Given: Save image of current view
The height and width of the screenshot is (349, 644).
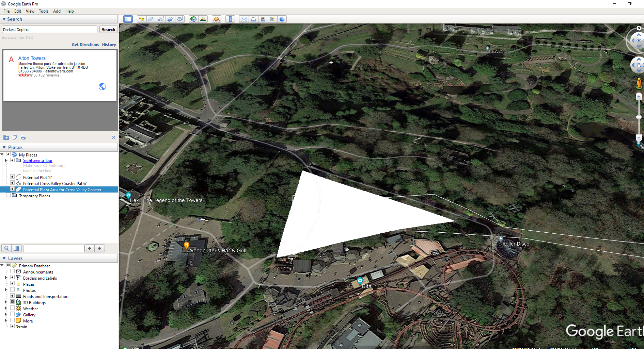Looking at the screenshot, I should coord(263,19).
